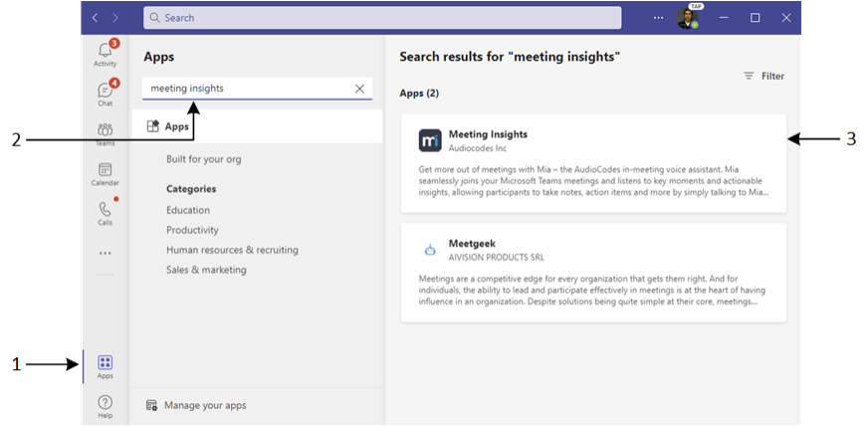868x427 pixels.
Task: Show more apps via ellipsis in sidebar
Action: pyautogui.click(x=105, y=254)
